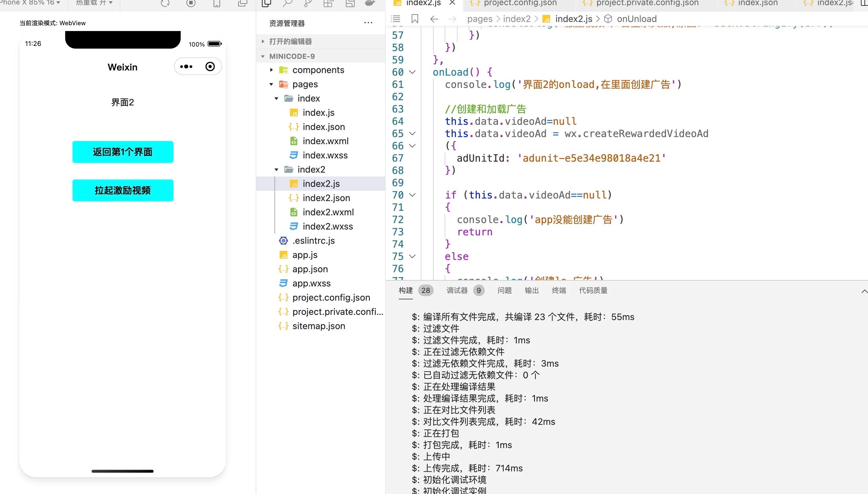Open the iPhone X device dropdown
Viewport: 868px width, 494px height.
pyautogui.click(x=30, y=3)
